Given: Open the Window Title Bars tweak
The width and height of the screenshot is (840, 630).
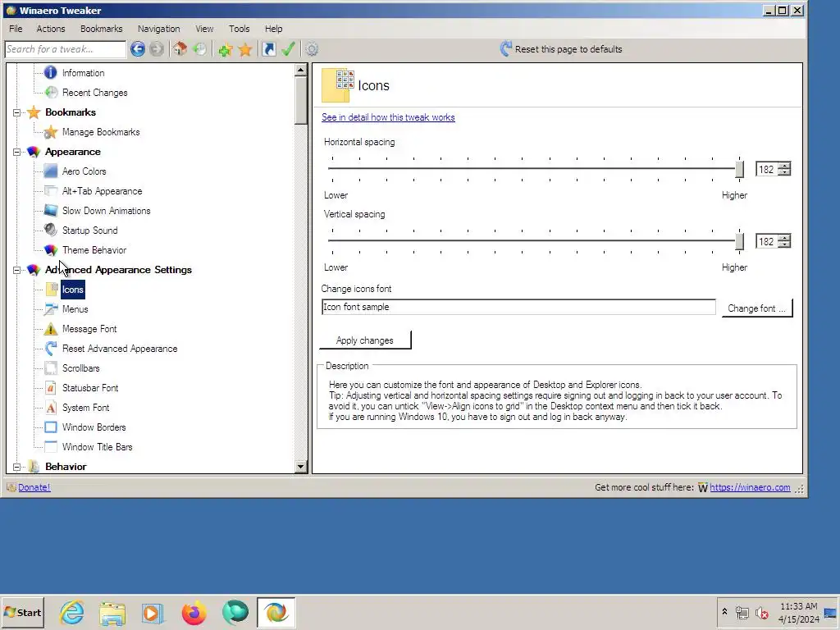Looking at the screenshot, I should pyautogui.click(x=97, y=447).
